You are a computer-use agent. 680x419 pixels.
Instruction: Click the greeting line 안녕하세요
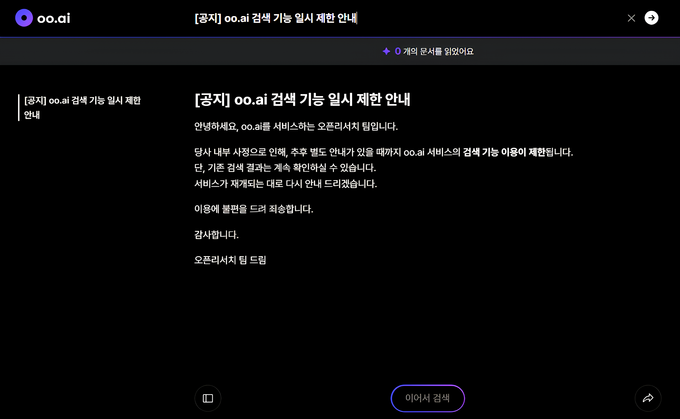tap(296, 127)
